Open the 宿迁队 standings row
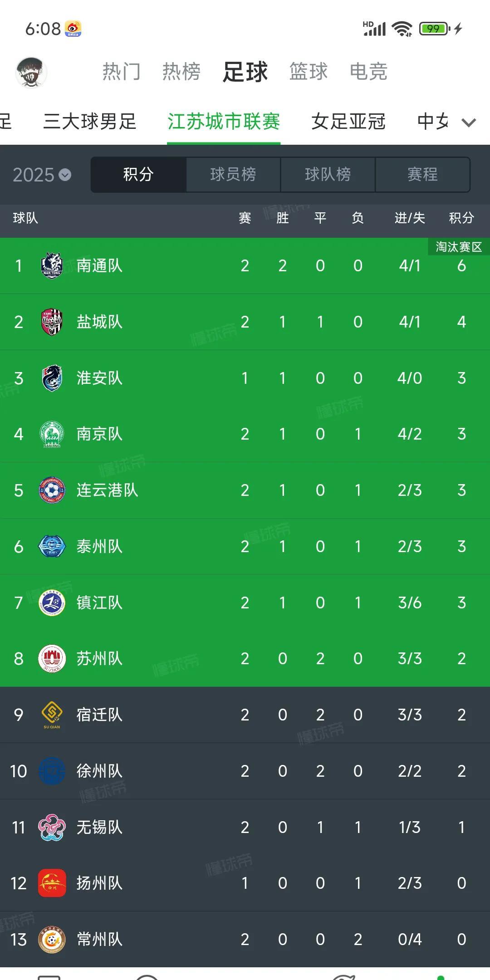The height and width of the screenshot is (980, 490). (x=245, y=715)
